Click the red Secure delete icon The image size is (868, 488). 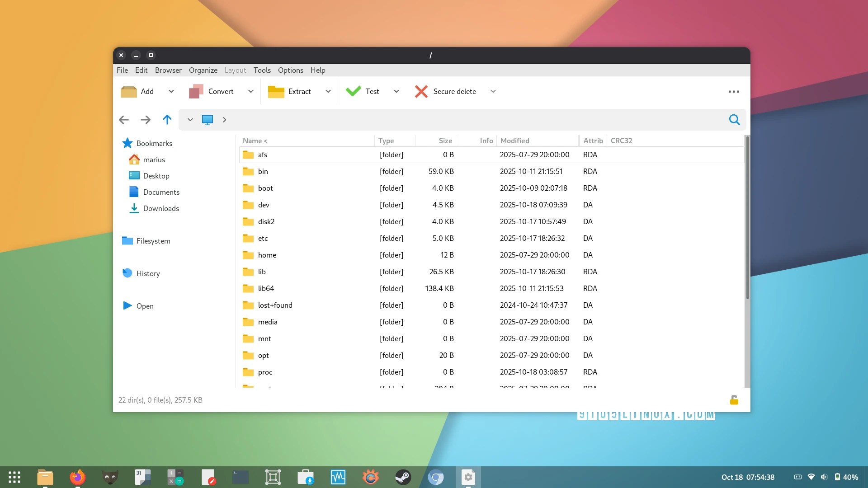point(421,92)
